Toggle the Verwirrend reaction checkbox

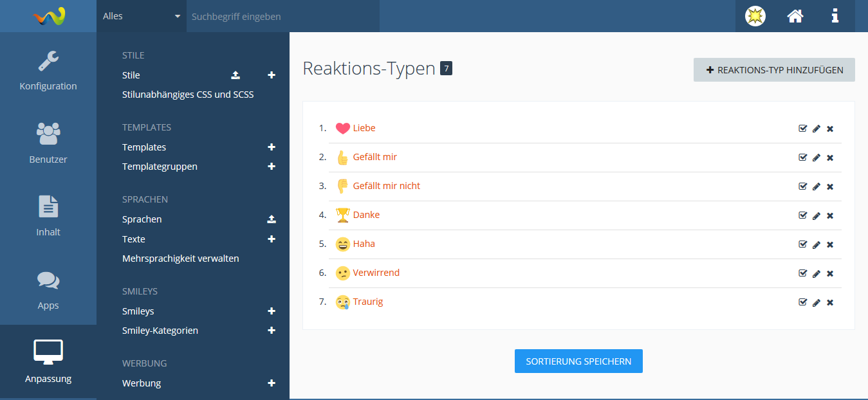[802, 273]
